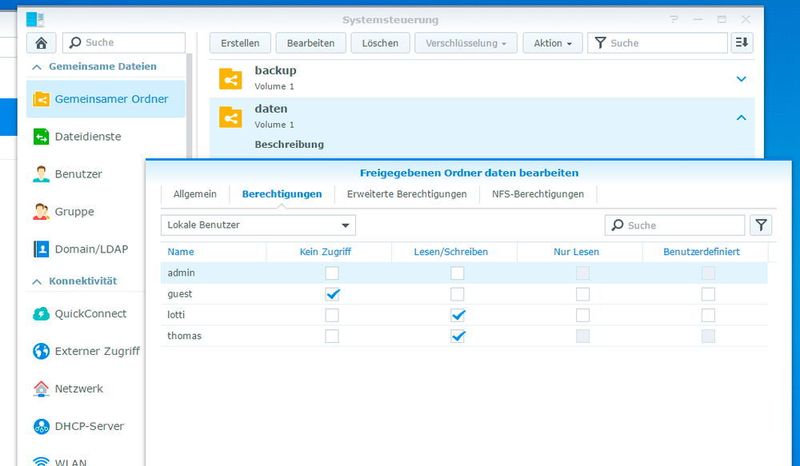Check Lesen/Schreiben for guest
Viewport: 800px width, 466px height.
tap(457, 294)
